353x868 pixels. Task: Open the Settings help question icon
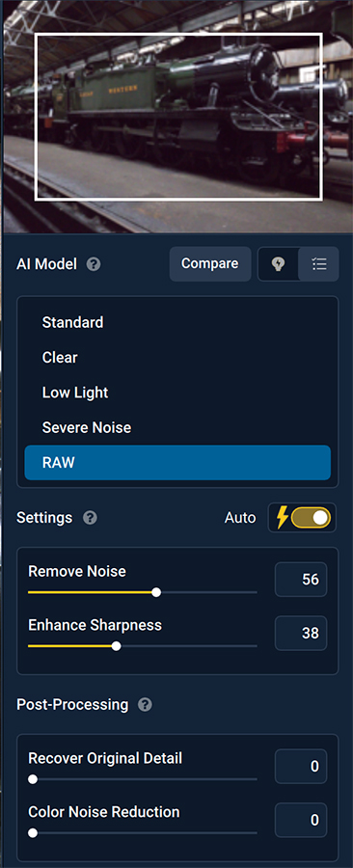90,518
